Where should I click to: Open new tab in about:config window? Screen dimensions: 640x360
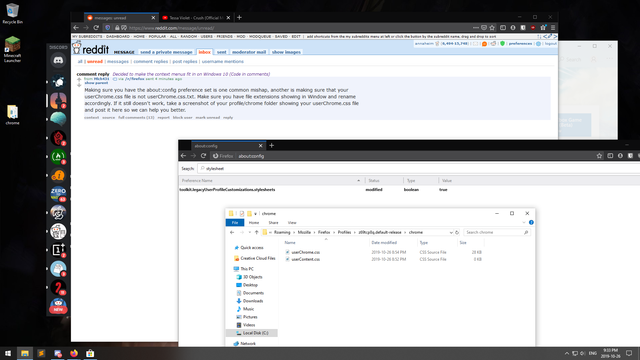271,145
